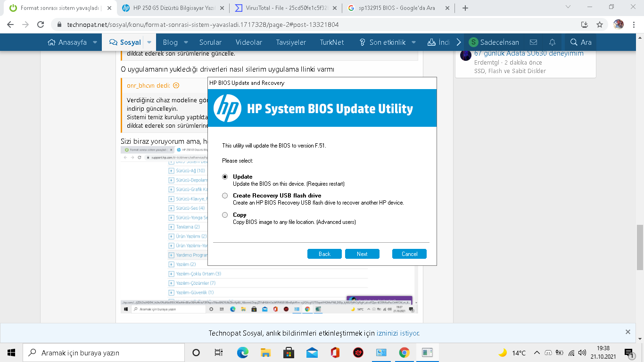Click Back in HP BIOS Update dialog
The height and width of the screenshot is (362, 644).
(324, 254)
